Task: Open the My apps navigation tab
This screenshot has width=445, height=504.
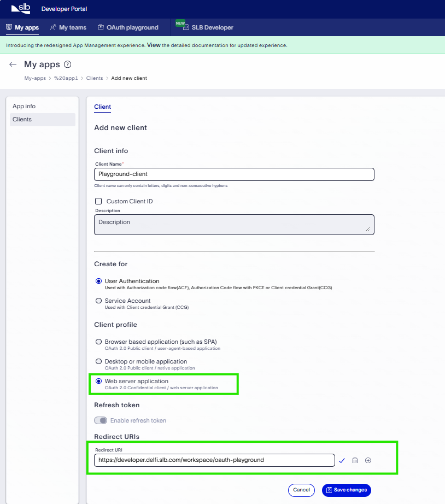Action: [22, 27]
